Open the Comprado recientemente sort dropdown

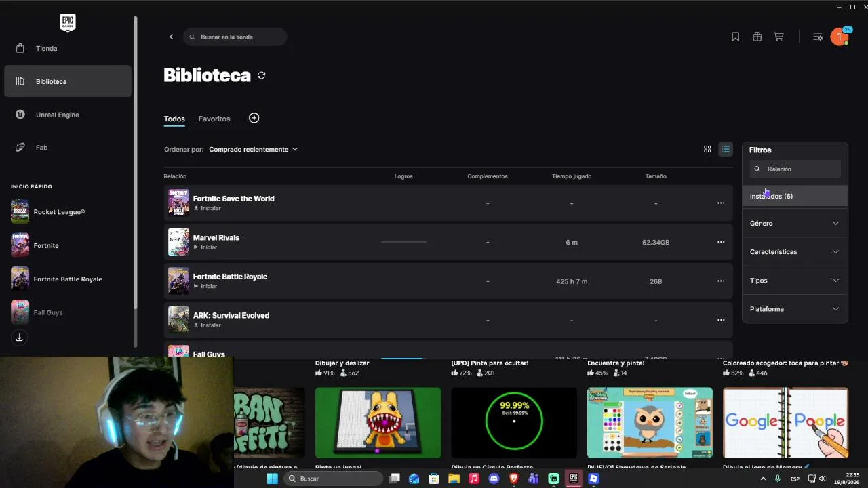(253, 149)
